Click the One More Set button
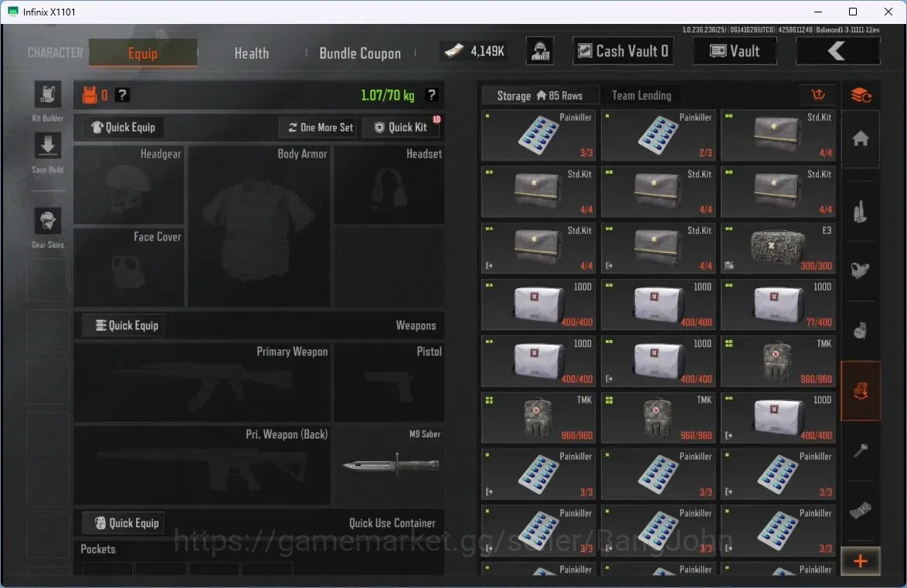 (321, 127)
